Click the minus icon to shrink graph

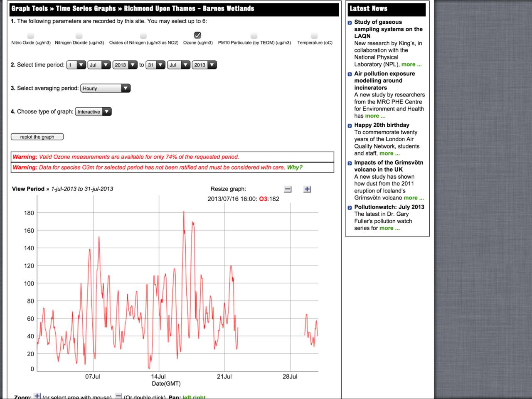click(288, 189)
